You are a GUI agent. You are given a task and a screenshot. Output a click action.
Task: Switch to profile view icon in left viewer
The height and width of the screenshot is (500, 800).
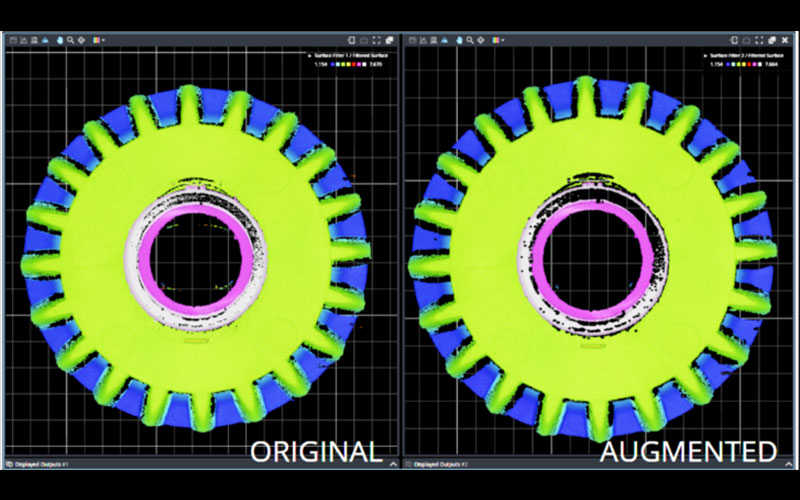click(x=24, y=40)
